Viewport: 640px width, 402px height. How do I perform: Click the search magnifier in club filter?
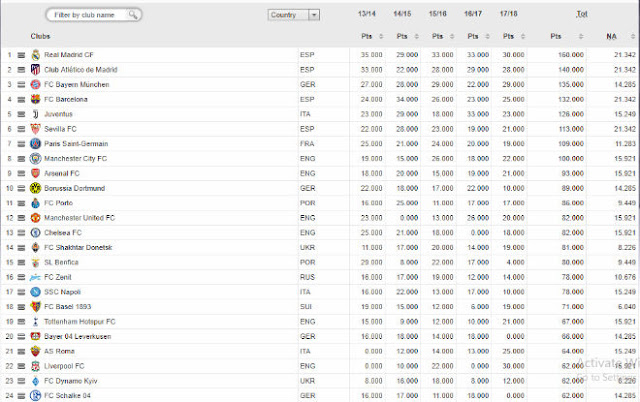pos(133,15)
